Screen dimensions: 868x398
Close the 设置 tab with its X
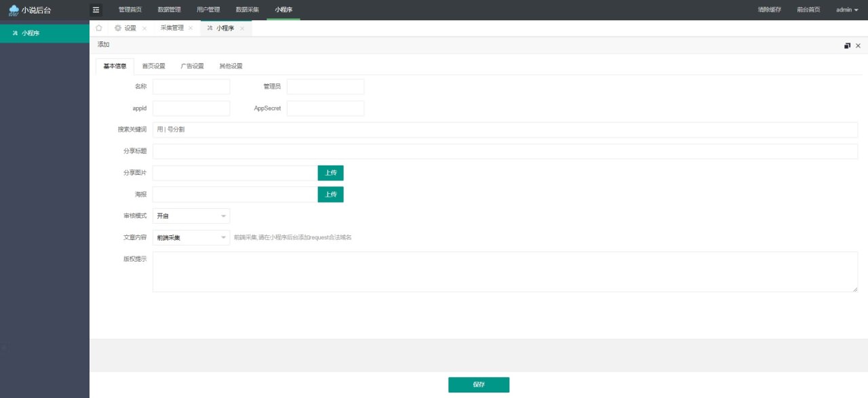[x=144, y=28]
